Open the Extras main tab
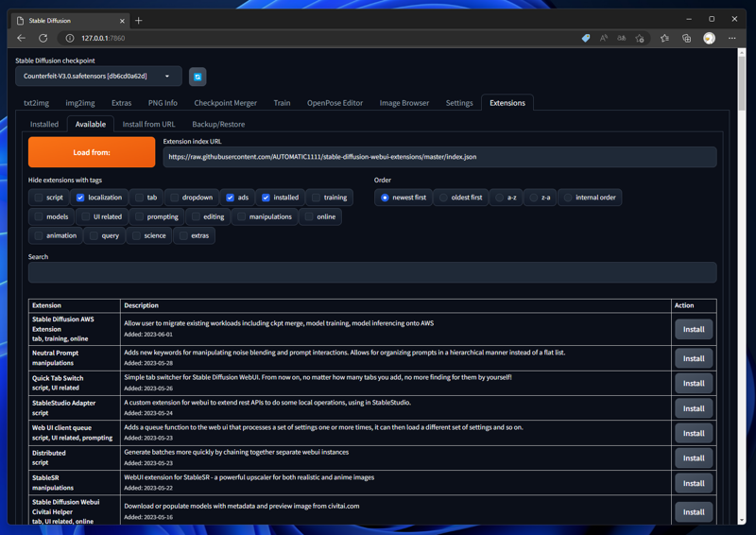The height and width of the screenshot is (535, 756). tap(122, 103)
